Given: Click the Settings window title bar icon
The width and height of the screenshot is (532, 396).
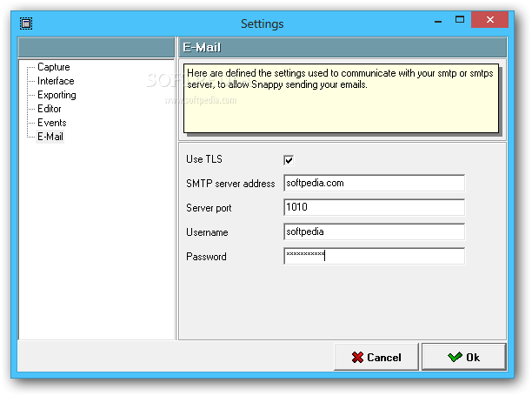Looking at the screenshot, I should tap(26, 23).
